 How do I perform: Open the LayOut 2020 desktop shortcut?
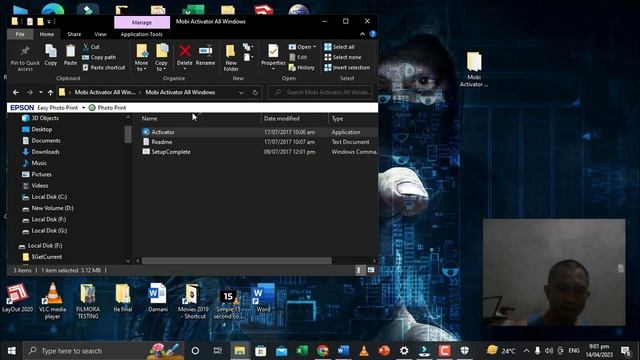17,298
